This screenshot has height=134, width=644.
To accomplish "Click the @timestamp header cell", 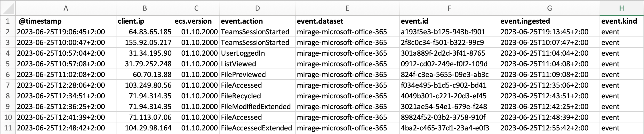I will (66, 21).
